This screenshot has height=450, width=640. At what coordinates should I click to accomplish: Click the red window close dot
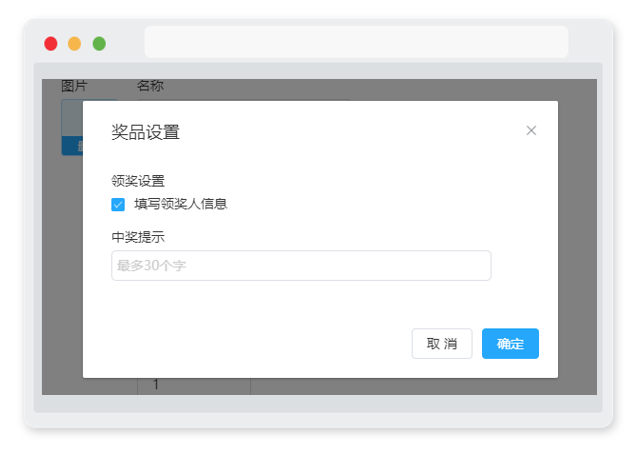pos(51,44)
